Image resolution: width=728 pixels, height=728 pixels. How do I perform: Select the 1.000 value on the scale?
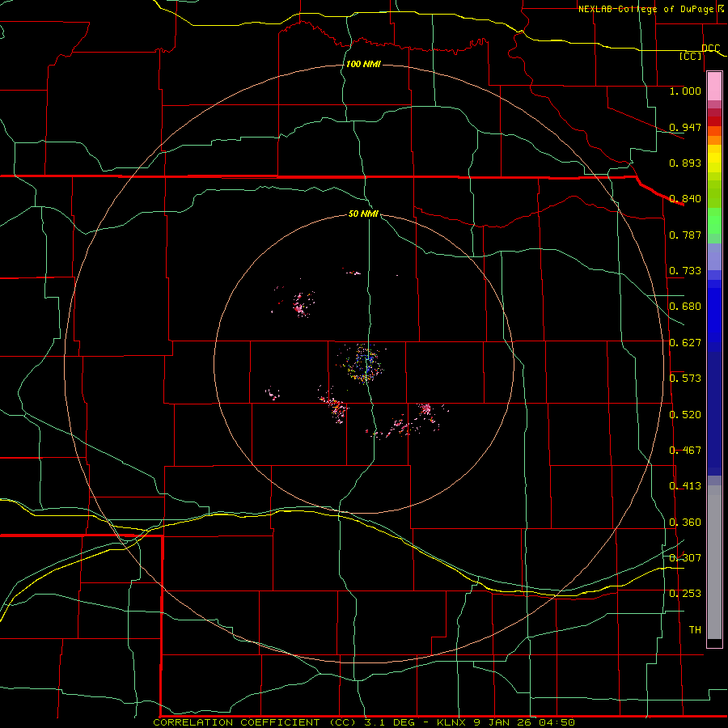pos(685,91)
